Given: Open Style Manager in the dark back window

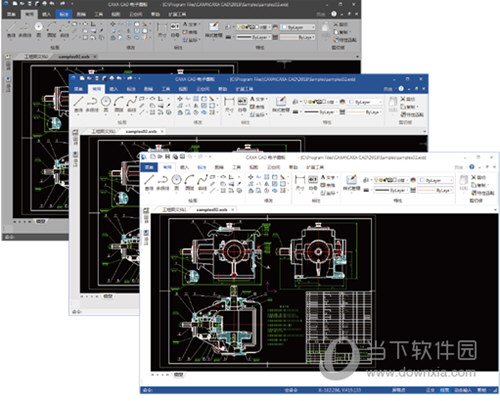Looking at the screenshot, I should (x=213, y=29).
